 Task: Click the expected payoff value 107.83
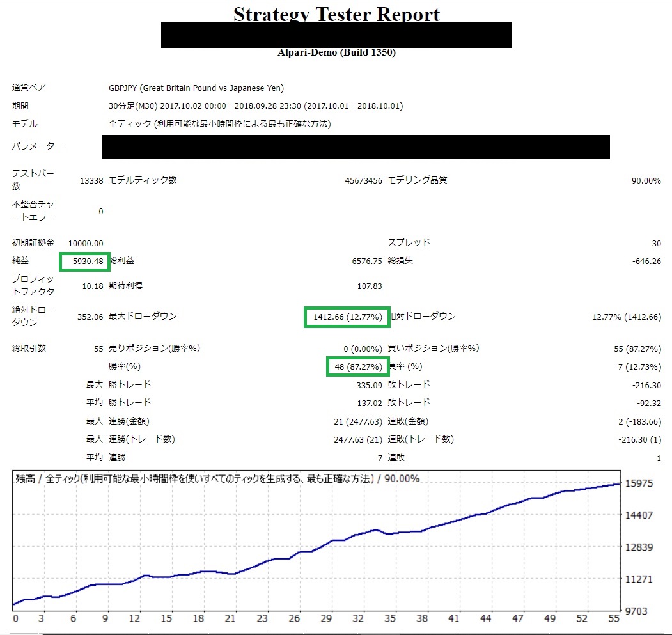click(369, 286)
